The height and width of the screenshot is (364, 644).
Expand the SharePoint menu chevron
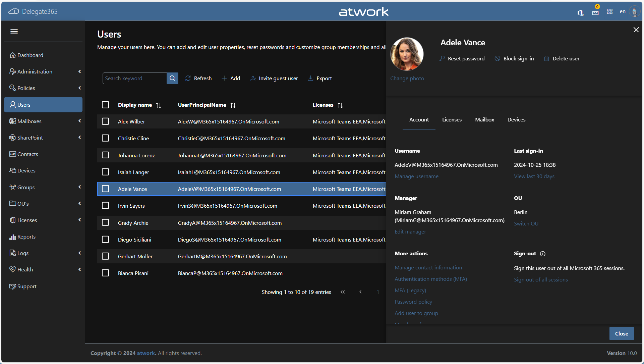tap(79, 137)
